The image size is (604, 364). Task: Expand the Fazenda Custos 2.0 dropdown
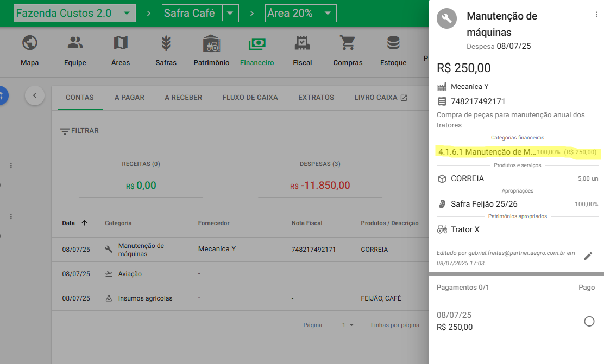[127, 13]
